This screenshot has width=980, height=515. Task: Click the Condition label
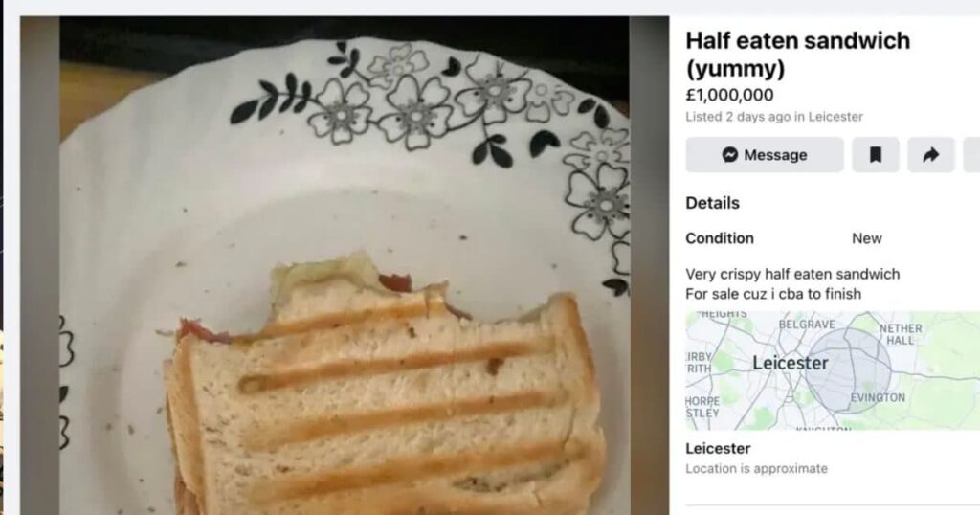tap(720, 238)
